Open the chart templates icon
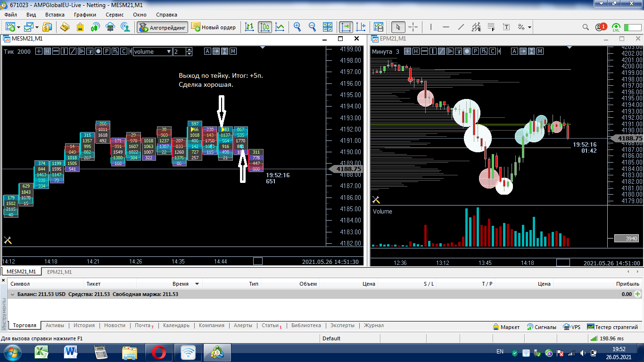 point(378,27)
